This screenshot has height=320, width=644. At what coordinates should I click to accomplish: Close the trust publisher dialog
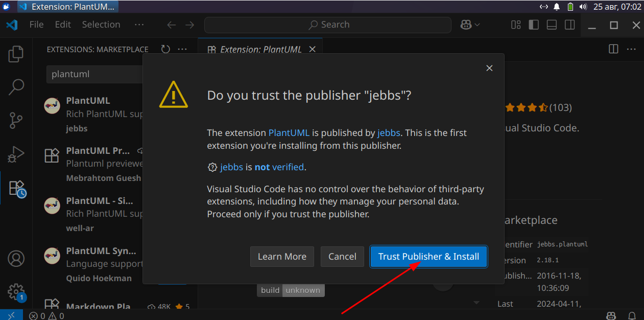click(x=489, y=68)
